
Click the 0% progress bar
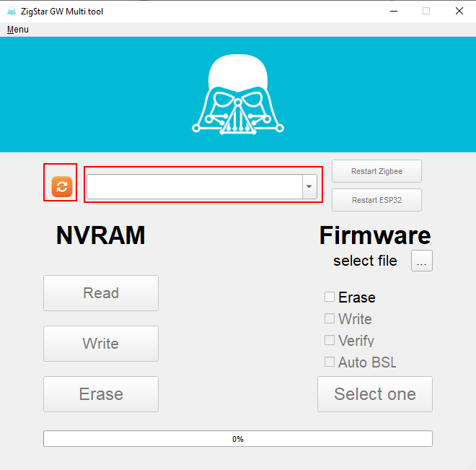pyautogui.click(x=237, y=439)
